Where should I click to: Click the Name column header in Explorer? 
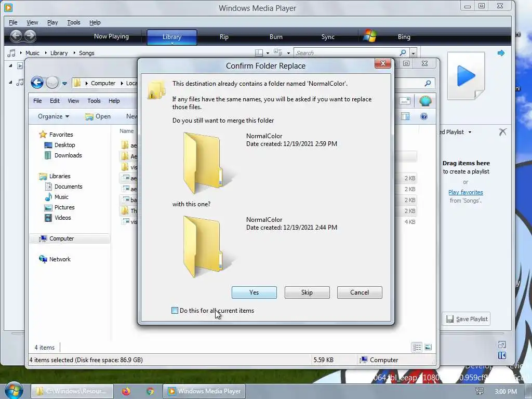click(x=127, y=131)
